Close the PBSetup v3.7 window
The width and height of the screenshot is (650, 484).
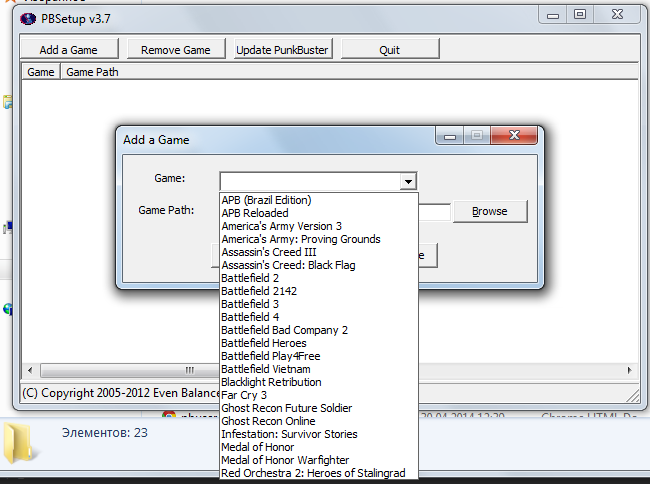click(617, 15)
